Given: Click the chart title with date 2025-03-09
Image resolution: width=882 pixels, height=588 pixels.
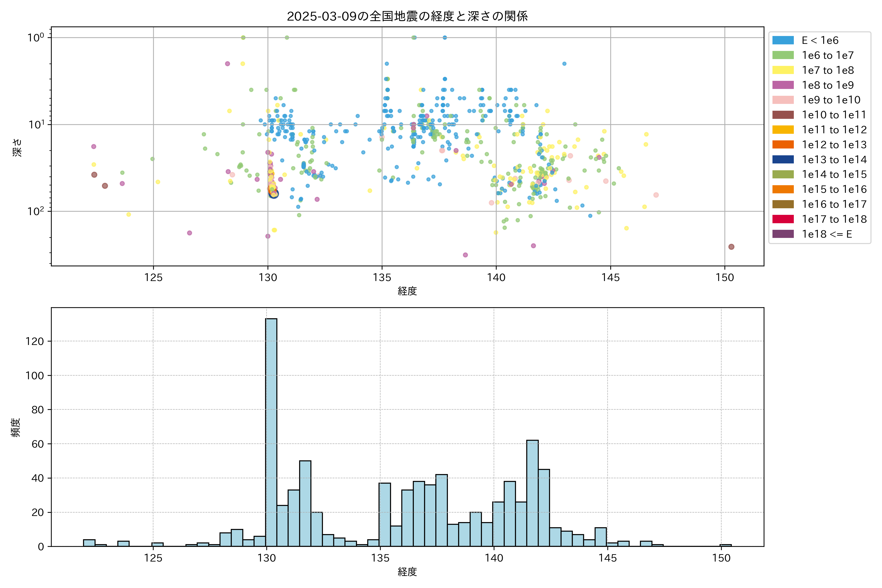Looking at the screenshot, I should [407, 16].
